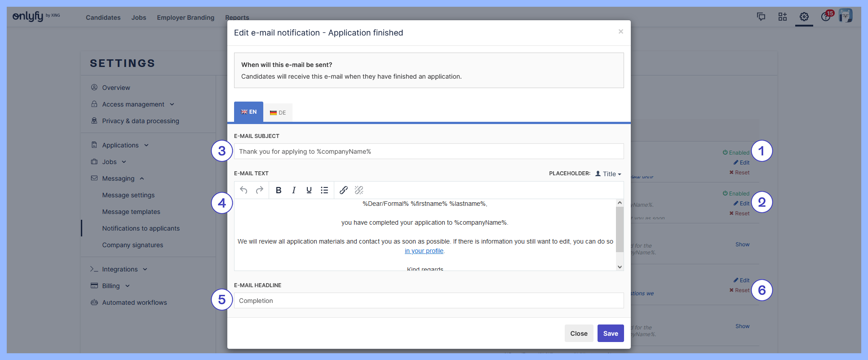Toggle the second Enabled notification status
Screen dimensions: 868x360
[736, 194]
